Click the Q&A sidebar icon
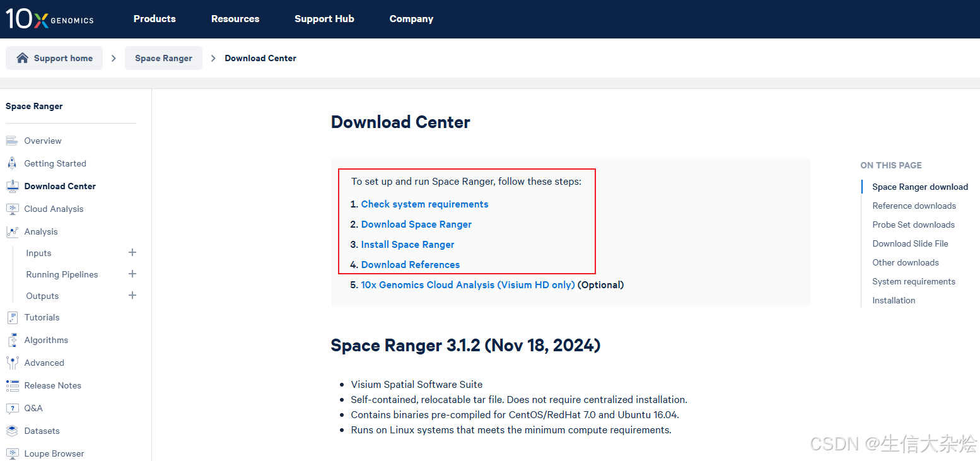This screenshot has width=980, height=461. pyautogui.click(x=12, y=408)
